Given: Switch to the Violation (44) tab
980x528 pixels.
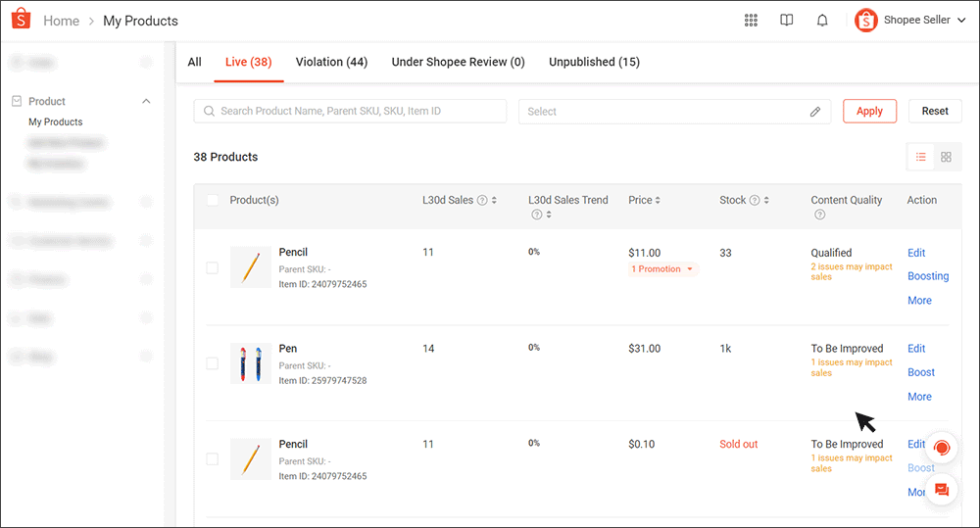Looking at the screenshot, I should [331, 62].
